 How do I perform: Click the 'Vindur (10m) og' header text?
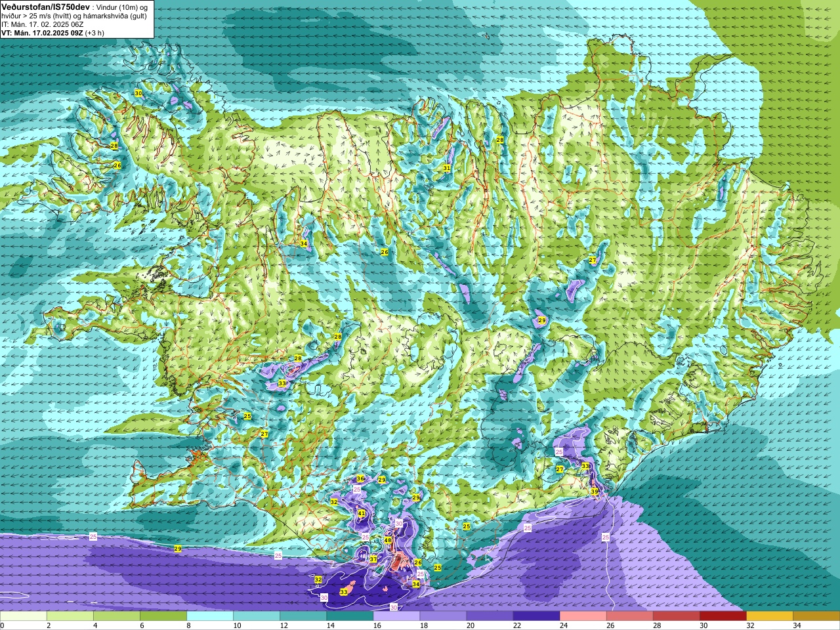tap(121, 7)
